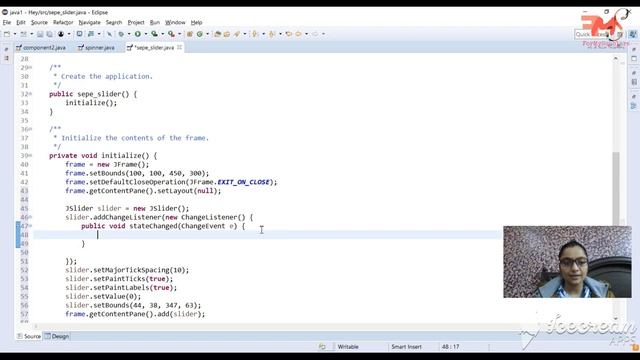
Task: Collapse the initialize() method at line 39
Action: pyautogui.click(x=31, y=156)
